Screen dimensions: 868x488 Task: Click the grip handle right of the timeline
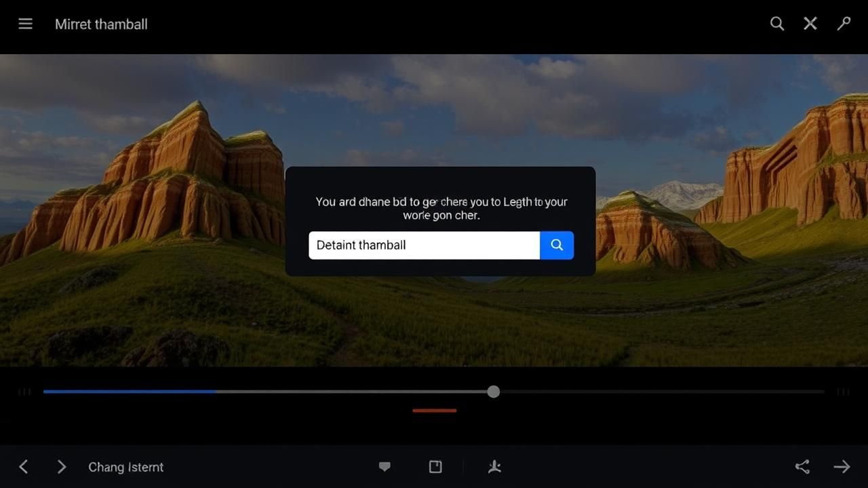pos(843,392)
